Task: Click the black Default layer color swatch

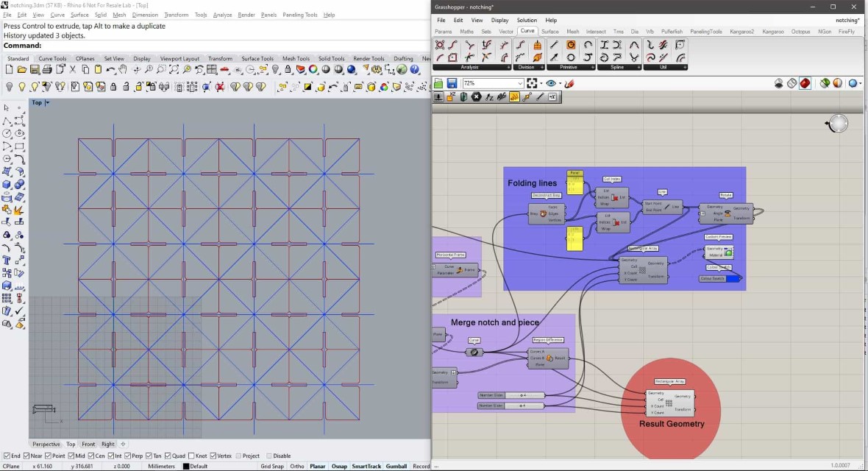Action: click(186, 467)
